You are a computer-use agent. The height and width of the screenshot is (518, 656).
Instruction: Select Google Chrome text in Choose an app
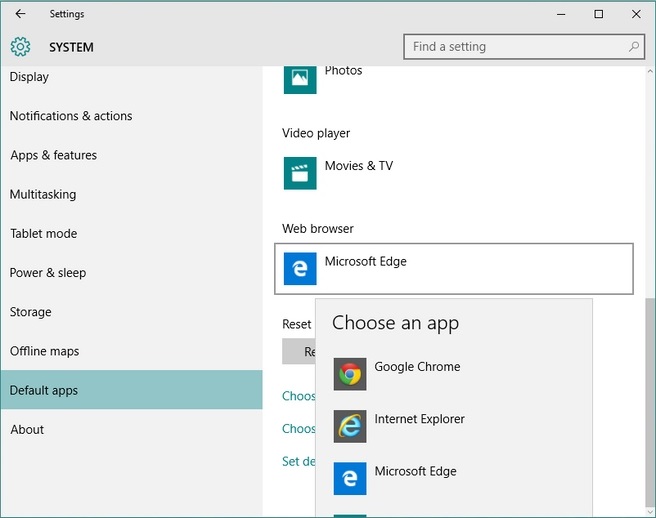(417, 367)
